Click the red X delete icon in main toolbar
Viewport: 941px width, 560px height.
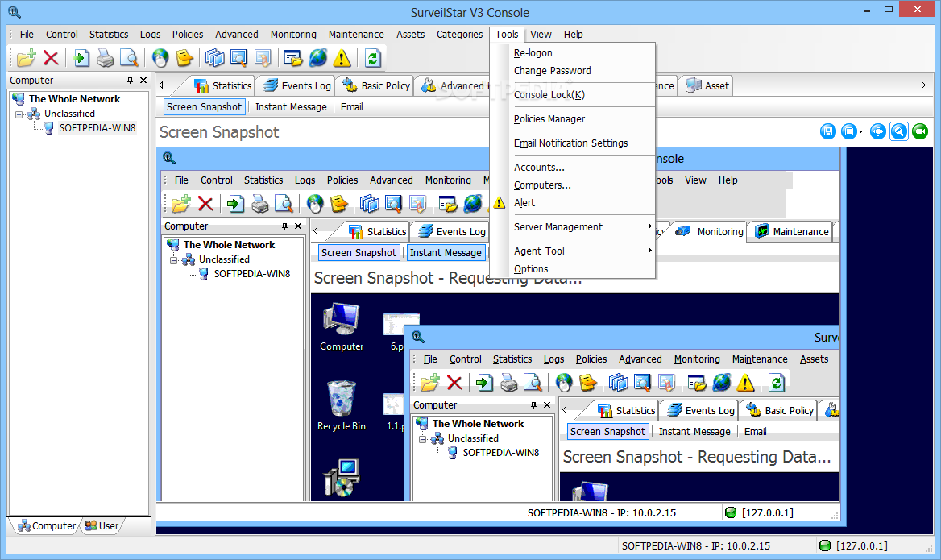tap(51, 58)
